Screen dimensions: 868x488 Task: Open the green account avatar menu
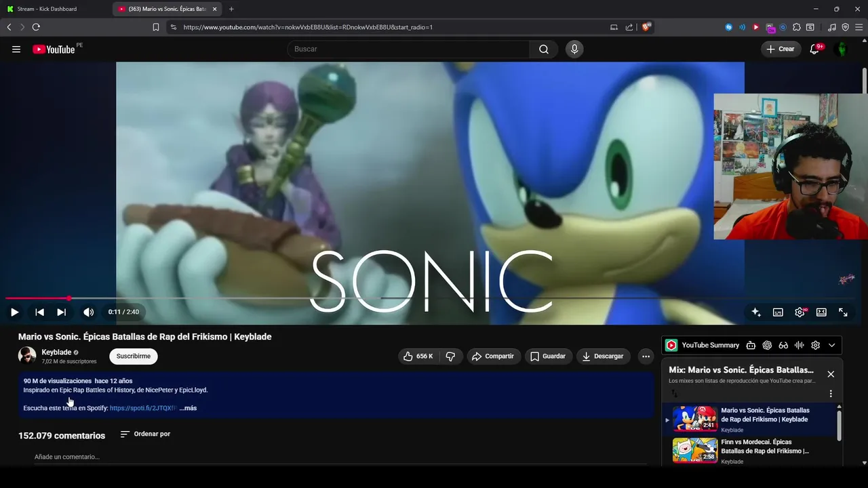point(841,49)
